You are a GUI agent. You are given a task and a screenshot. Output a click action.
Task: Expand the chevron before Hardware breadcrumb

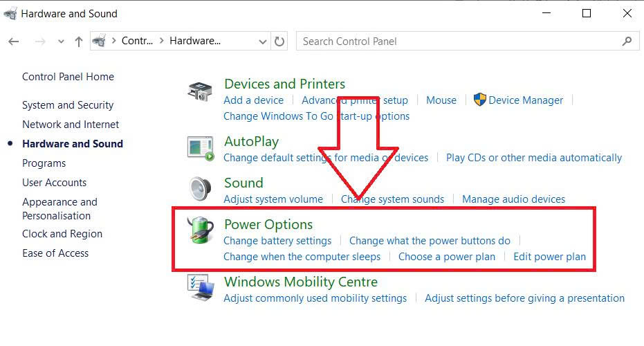pos(161,41)
